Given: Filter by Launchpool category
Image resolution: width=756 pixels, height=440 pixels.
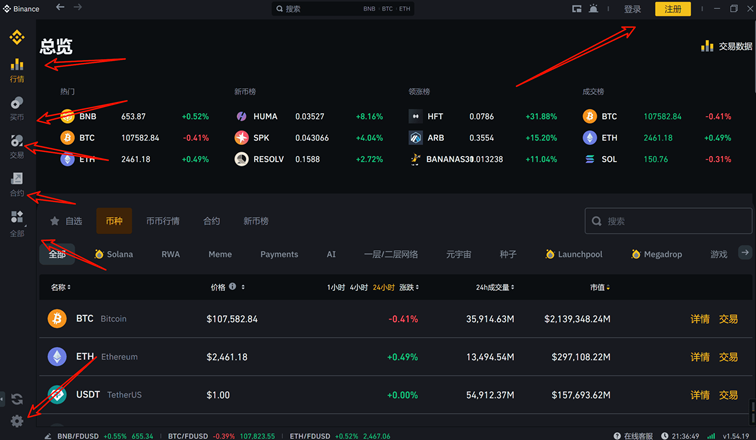Looking at the screenshot, I should pyautogui.click(x=574, y=254).
